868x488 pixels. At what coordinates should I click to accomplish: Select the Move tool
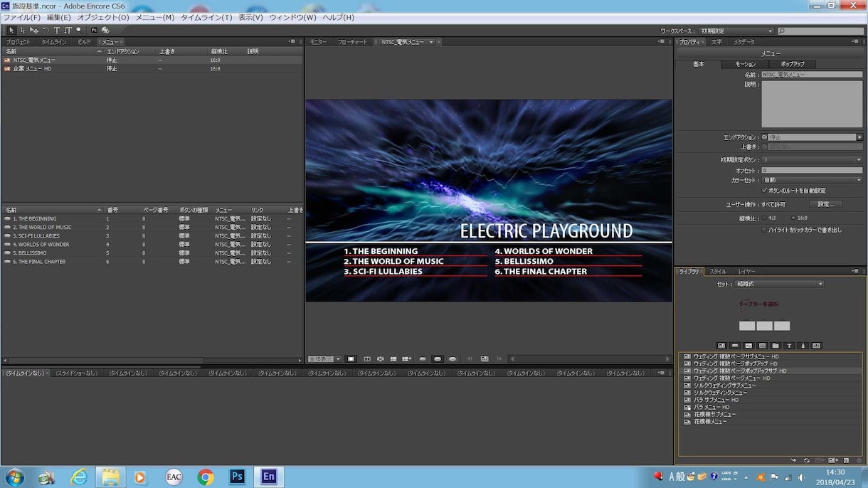pos(34,31)
